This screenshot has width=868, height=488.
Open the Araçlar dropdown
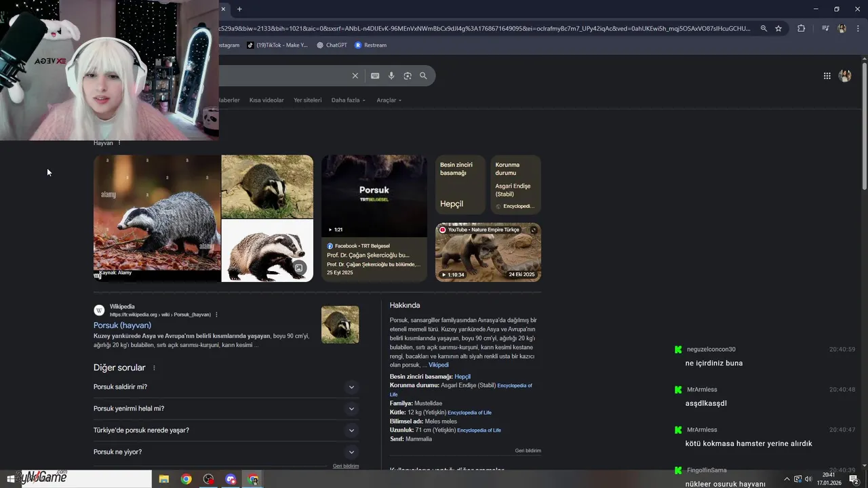click(389, 100)
